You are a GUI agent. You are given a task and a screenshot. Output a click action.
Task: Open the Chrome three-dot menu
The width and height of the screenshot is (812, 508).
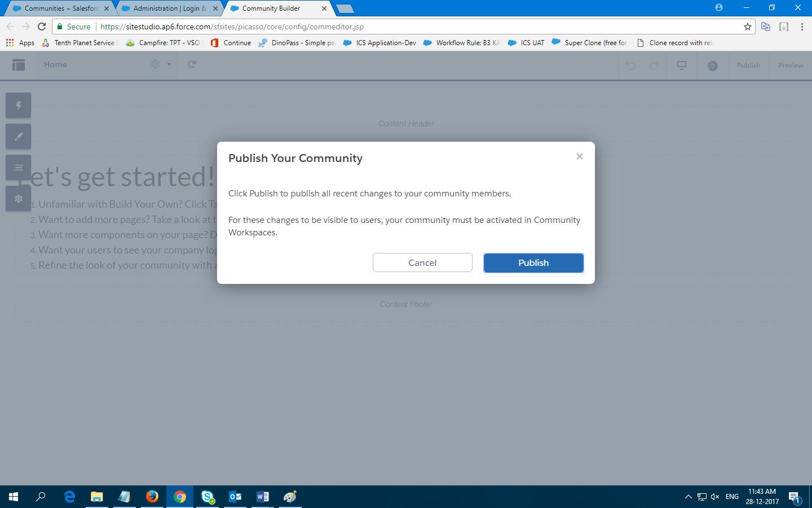pyautogui.click(x=802, y=27)
